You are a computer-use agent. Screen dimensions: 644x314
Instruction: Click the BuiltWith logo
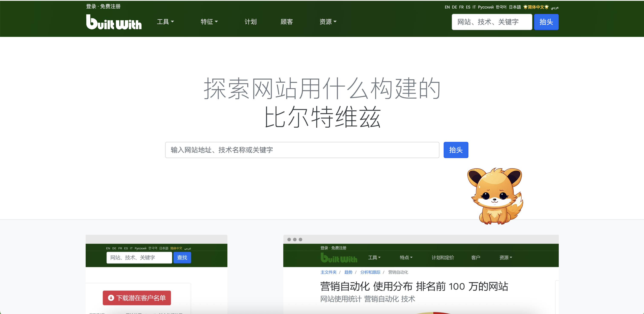coord(114,22)
